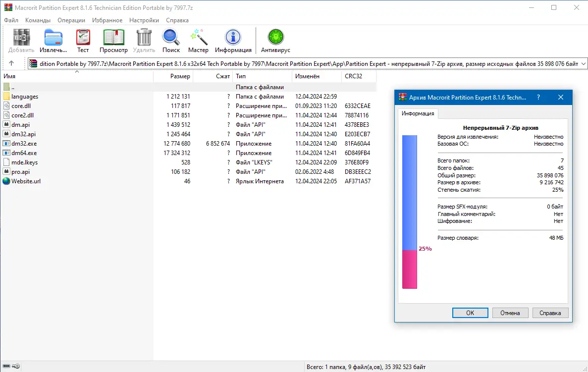Image resolution: width=588 pixels, height=372 pixels.
Task: Select the languages folder icon
Action: click(6, 97)
